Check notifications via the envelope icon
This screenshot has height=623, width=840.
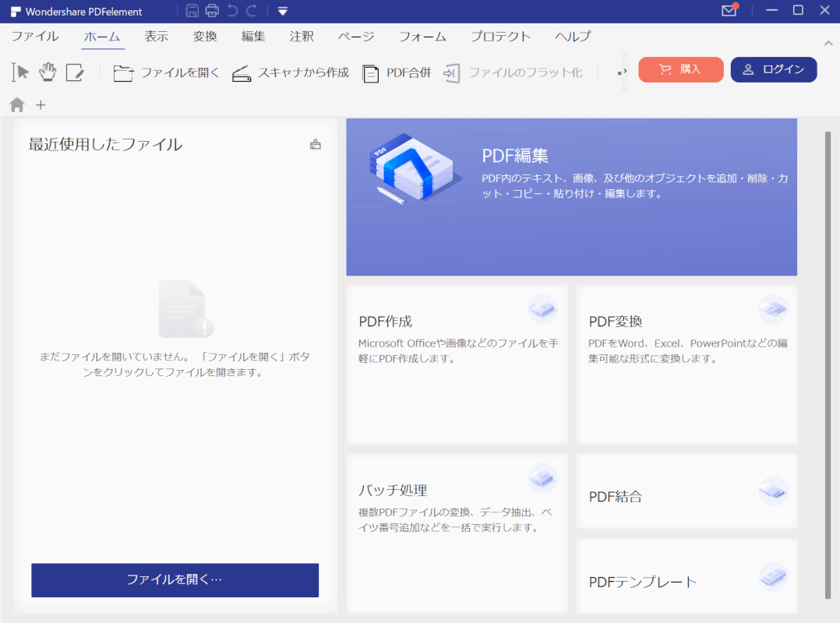click(x=728, y=12)
